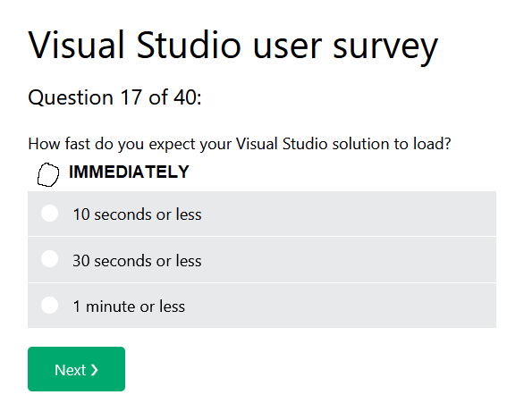
Task: Choose the '10 seconds or less' radio button
Action: [x=49, y=213]
